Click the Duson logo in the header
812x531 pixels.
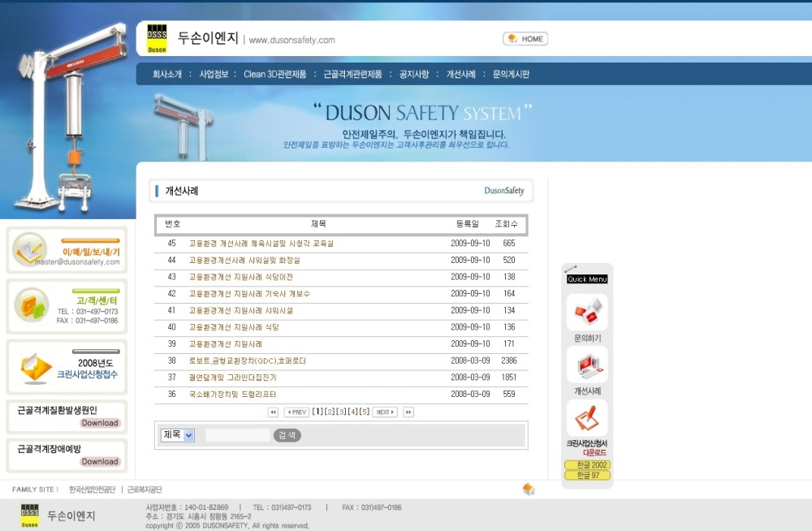pyautogui.click(x=157, y=38)
